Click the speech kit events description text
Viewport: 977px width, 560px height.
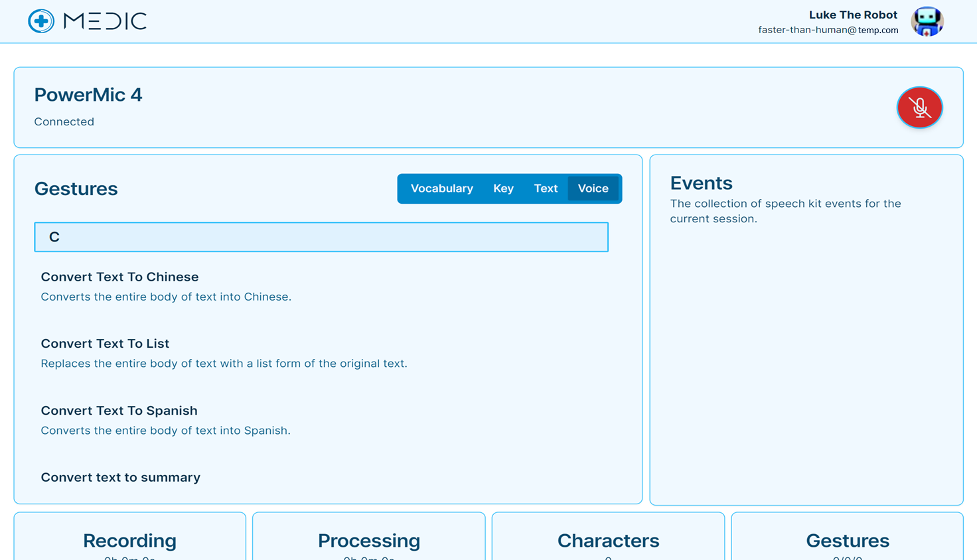[x=785, y=211]
